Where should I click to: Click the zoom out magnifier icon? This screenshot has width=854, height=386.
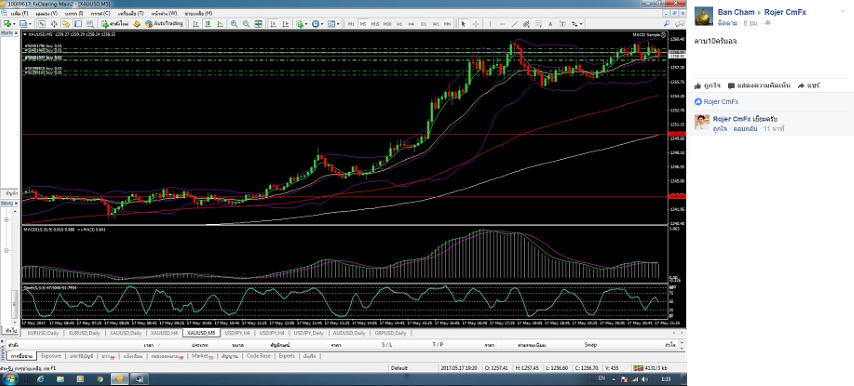pos(246,24)
